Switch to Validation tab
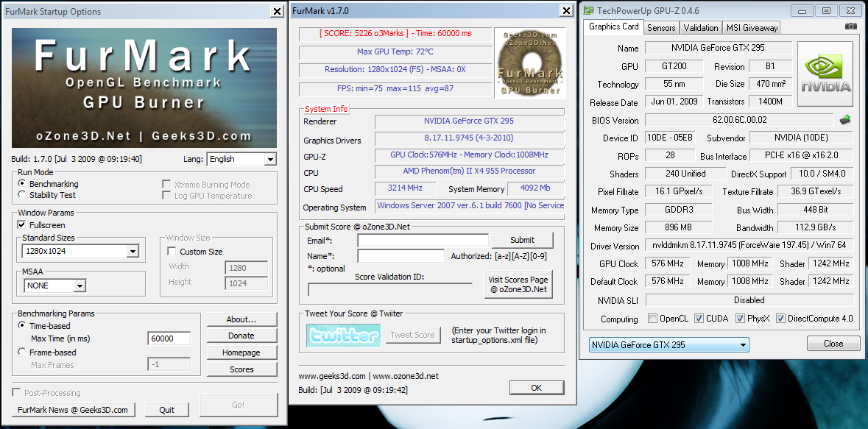Screen dimensions: 868x429 click(701, 27)
